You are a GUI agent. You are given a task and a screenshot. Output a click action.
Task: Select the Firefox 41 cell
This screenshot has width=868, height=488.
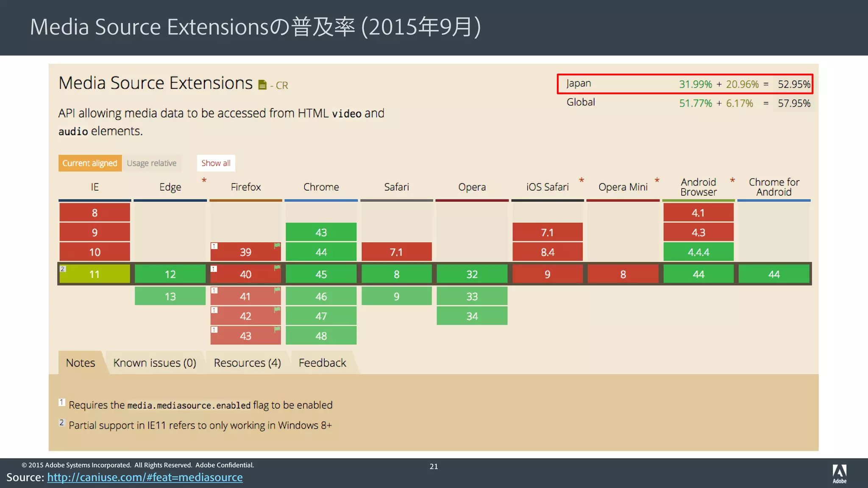(245, 296)
